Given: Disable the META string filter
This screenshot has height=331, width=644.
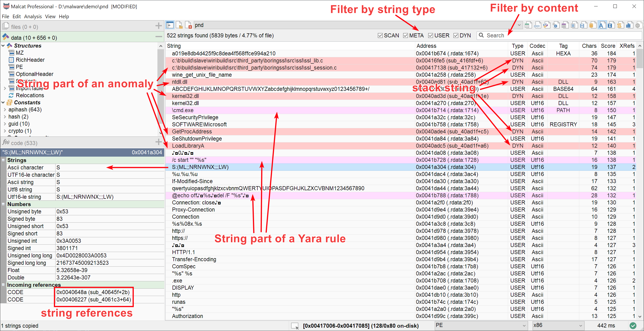Looking at the screenshot, I should click(x=406, y=35).
